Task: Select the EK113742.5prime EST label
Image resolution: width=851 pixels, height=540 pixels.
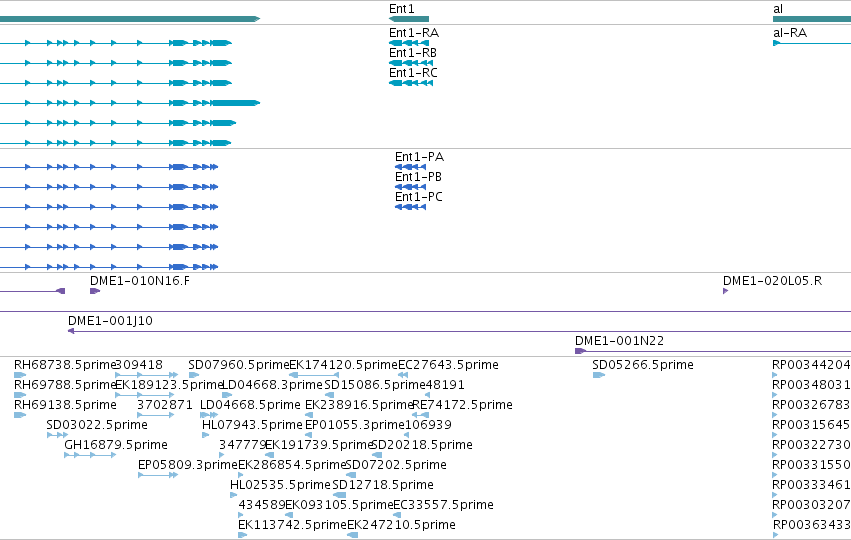Action: click(292, 525)
